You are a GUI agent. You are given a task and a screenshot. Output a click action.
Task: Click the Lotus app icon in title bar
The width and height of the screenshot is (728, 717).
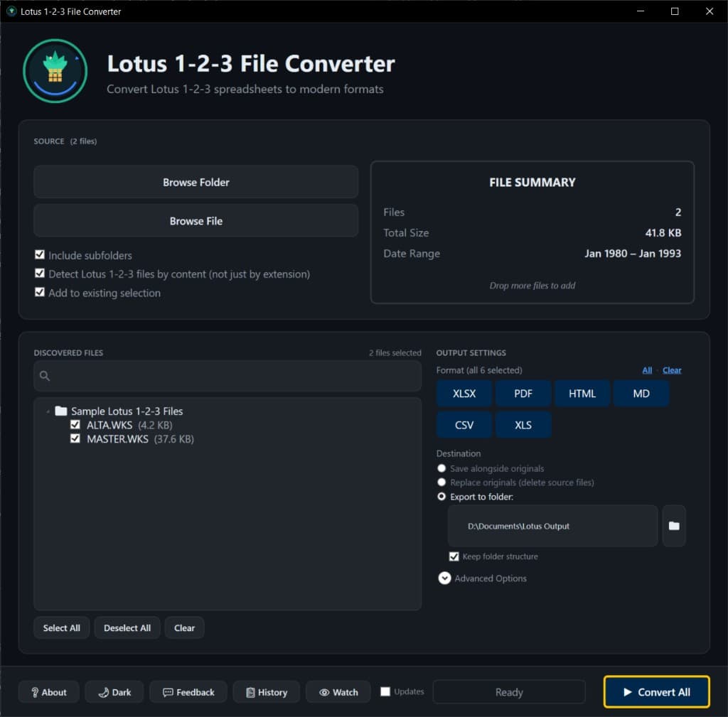click(11, 11)
